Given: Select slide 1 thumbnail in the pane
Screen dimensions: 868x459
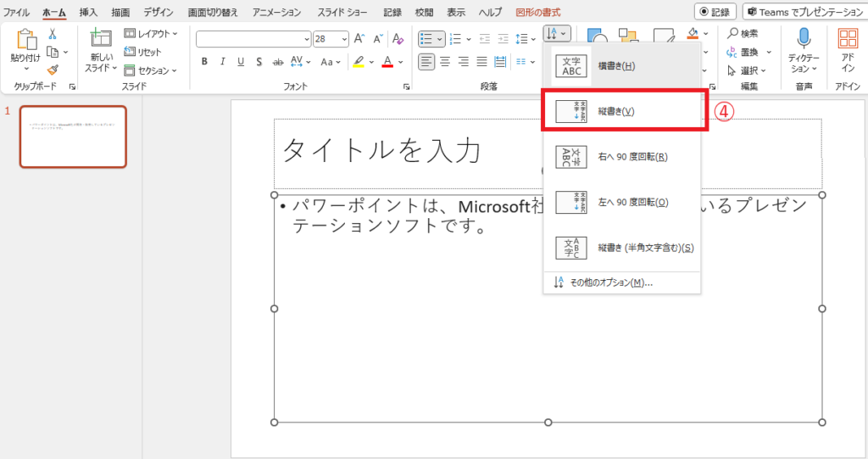Looking at the screenshot, I should (73, 137).
